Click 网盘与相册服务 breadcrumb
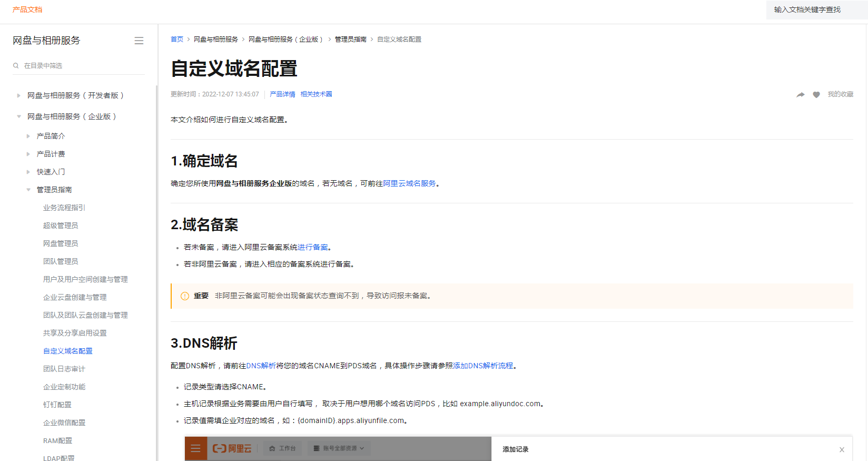 (x=216, y=40)
